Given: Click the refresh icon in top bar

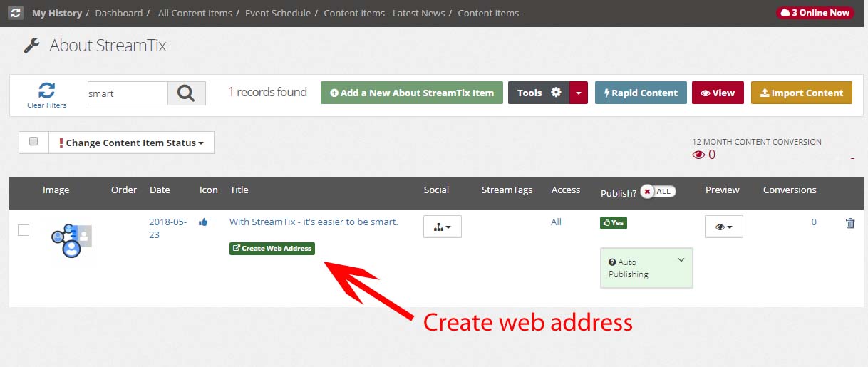Looking at the screenshot, I should coord(16,13).
